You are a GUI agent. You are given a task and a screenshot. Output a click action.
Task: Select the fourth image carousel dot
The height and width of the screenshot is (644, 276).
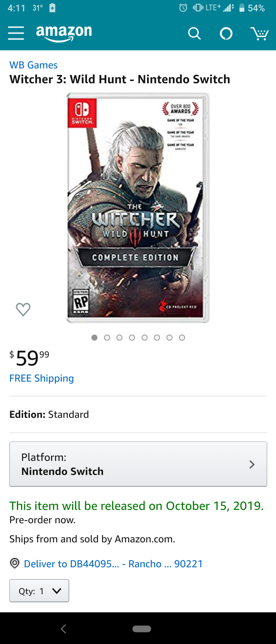point(132,338)
